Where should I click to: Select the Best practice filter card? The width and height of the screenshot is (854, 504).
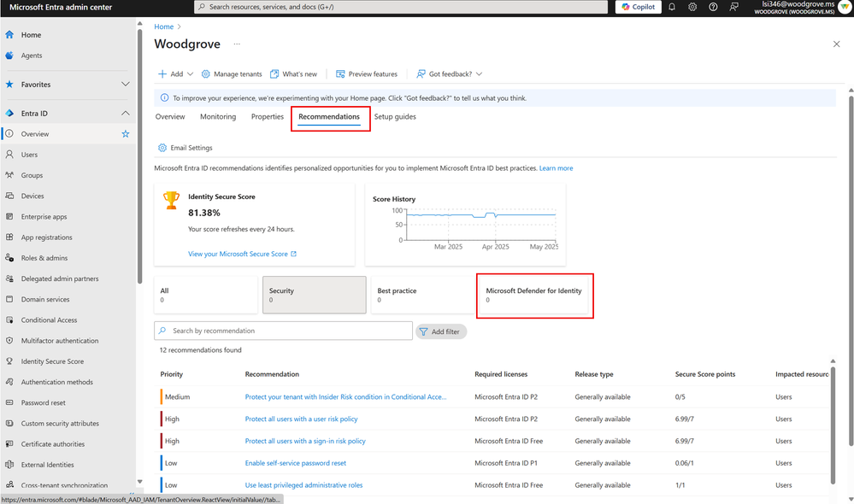(423, 295)
